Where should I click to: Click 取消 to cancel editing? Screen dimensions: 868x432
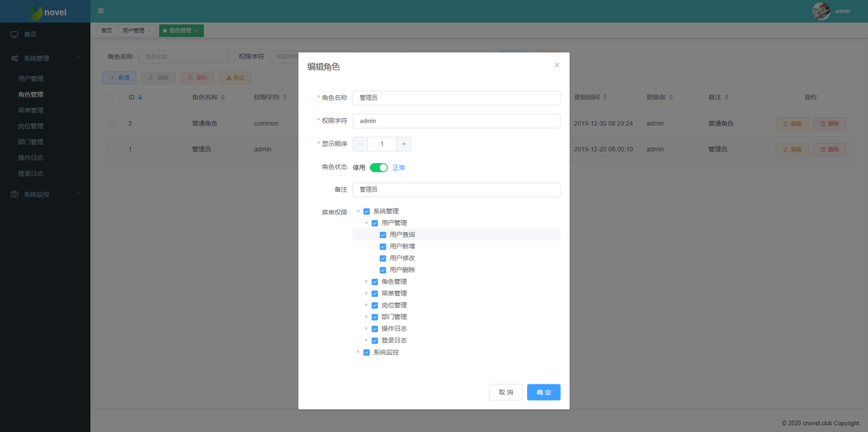pyautogui.click(x=505, y=392)
